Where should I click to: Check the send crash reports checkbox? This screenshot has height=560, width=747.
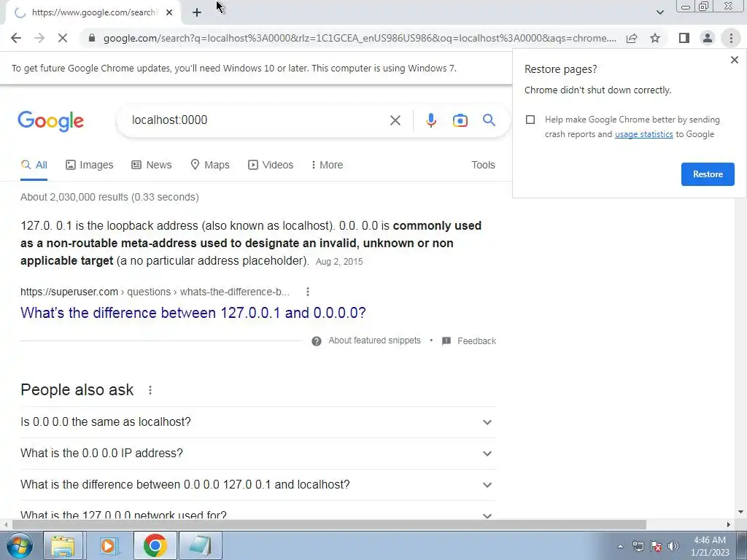coord(530,120)
